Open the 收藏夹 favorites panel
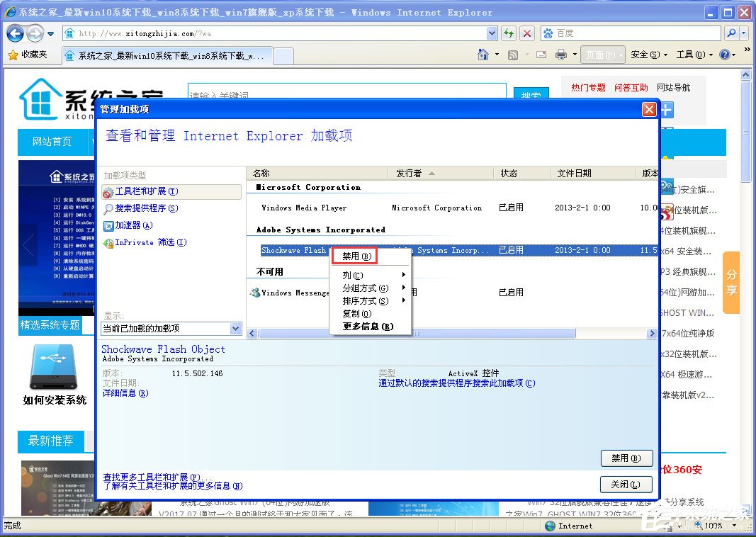756x537 pixels. (31, 55)
